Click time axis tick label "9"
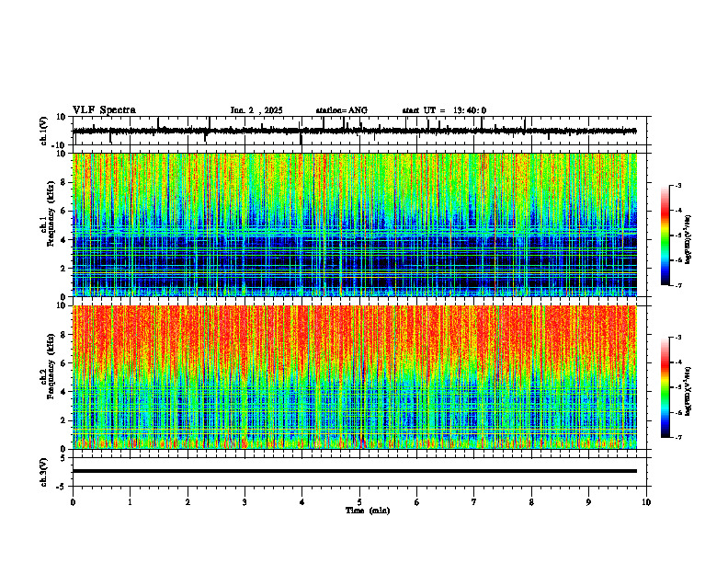This screenshot has width=728, height=563. [588, 502]
